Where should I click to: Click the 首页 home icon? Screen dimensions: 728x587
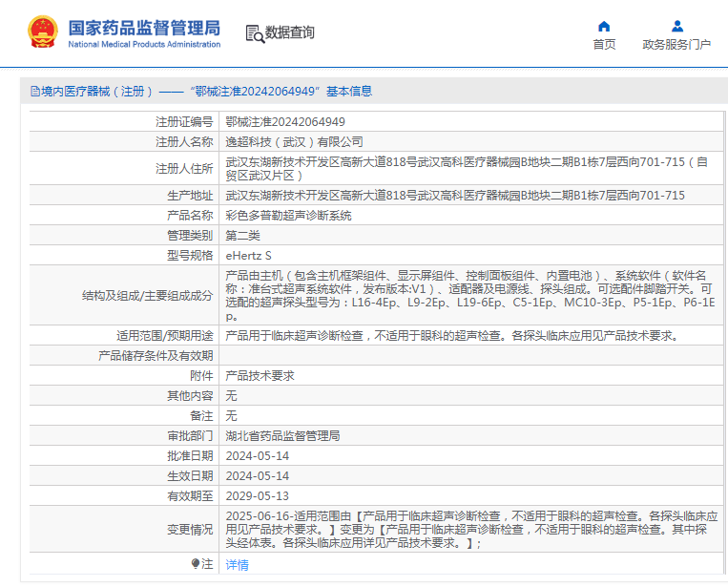point(604,26)
